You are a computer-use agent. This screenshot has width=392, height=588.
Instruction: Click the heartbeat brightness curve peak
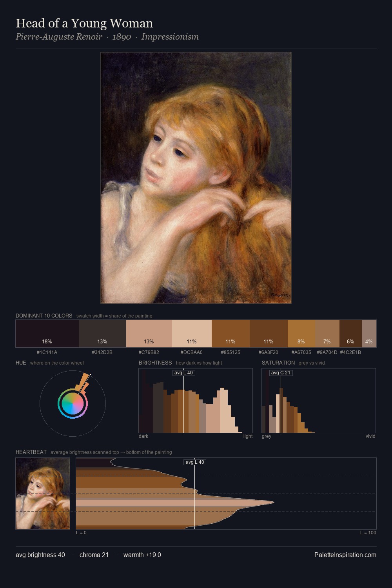(273, 502)
